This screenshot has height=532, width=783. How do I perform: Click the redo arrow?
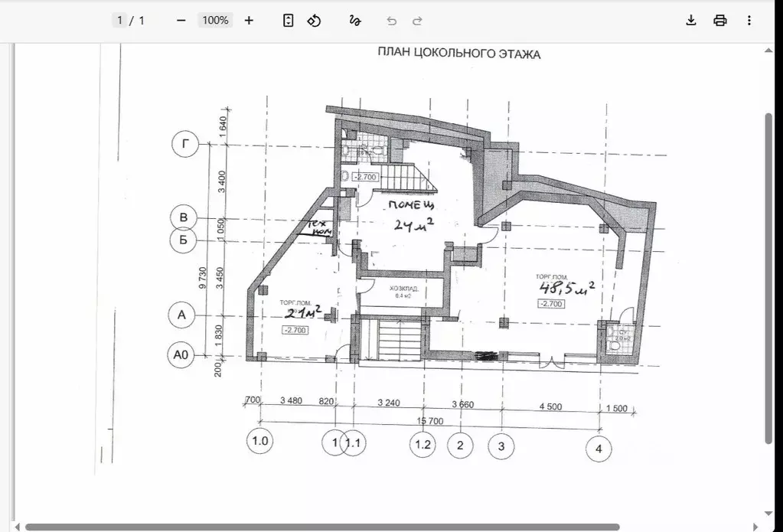(x=417, y=21)
